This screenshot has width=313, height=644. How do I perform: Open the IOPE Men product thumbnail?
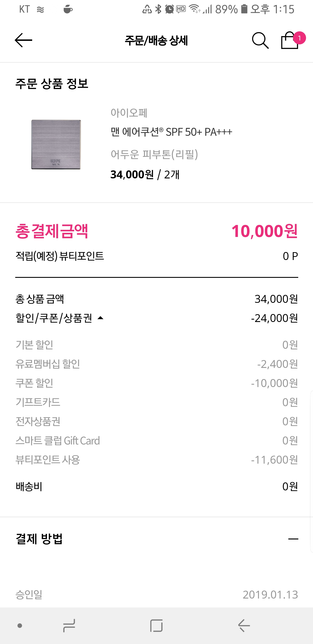tap(56, 144)
